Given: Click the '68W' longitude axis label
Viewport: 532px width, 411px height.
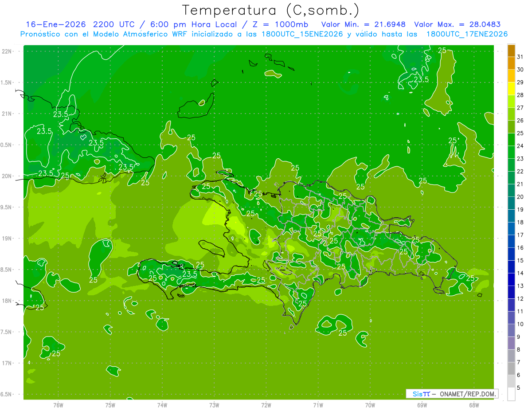Looking at the screenshot, I should click(x=474, y=405).
